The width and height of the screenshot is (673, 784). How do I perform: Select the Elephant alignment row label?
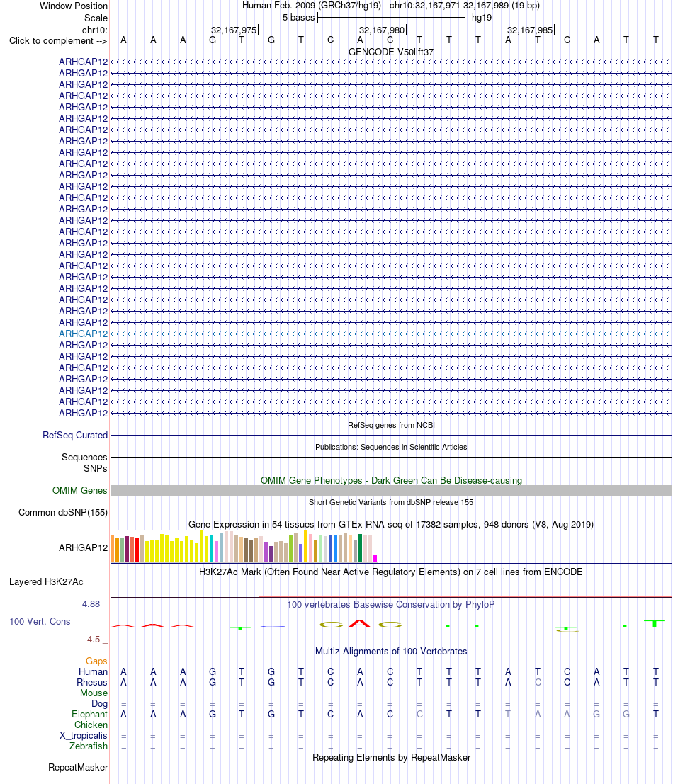[x=89, y=714]
